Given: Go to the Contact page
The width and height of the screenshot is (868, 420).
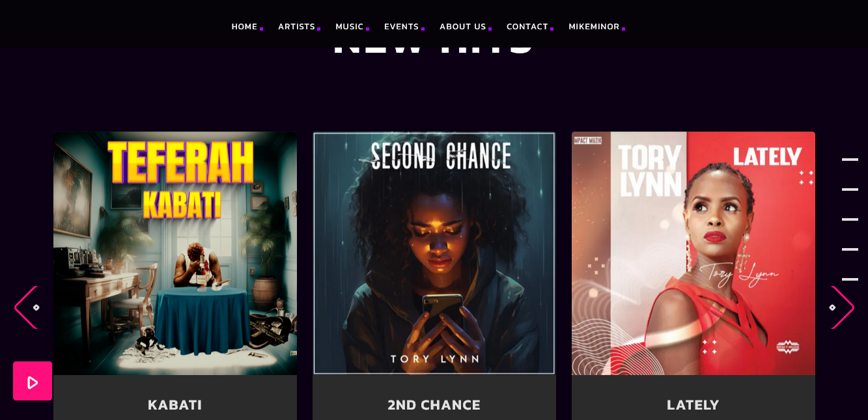Looking at the screenshot, I should [x=527, y=27].
